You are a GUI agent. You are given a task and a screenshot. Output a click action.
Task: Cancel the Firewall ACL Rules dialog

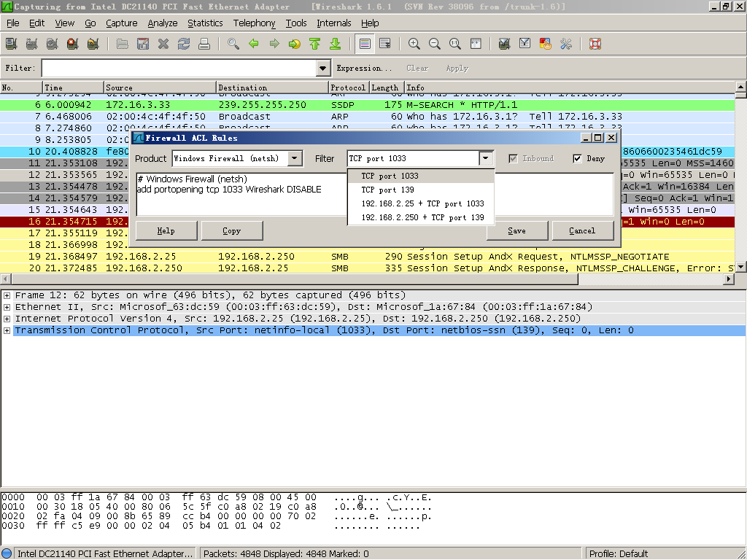(x=583, y=231)
